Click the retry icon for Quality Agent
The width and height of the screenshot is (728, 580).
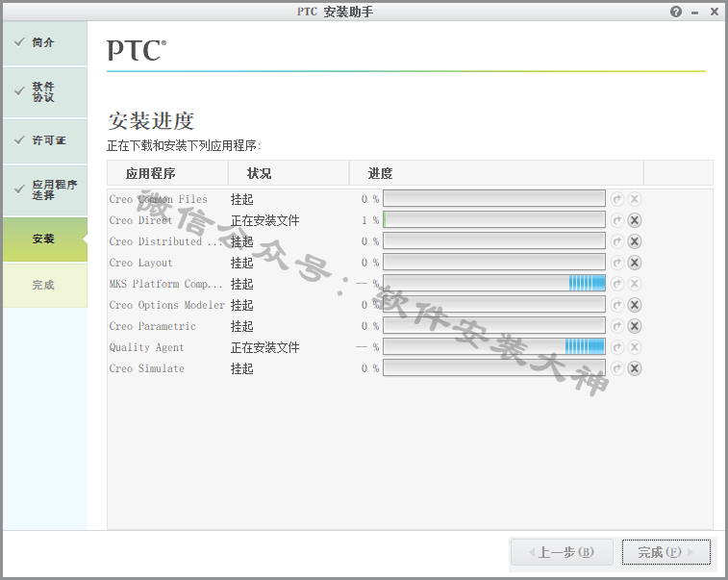617,347
